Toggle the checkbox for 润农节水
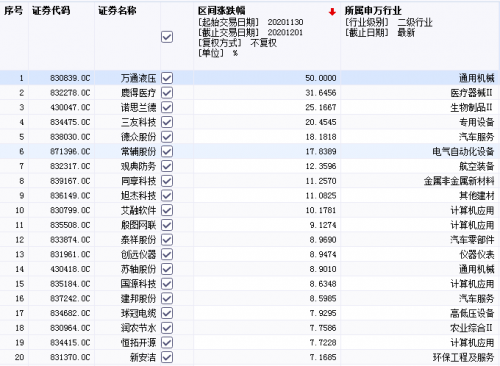The width and height of the screenshot is (500, 366). click(167, 328)
